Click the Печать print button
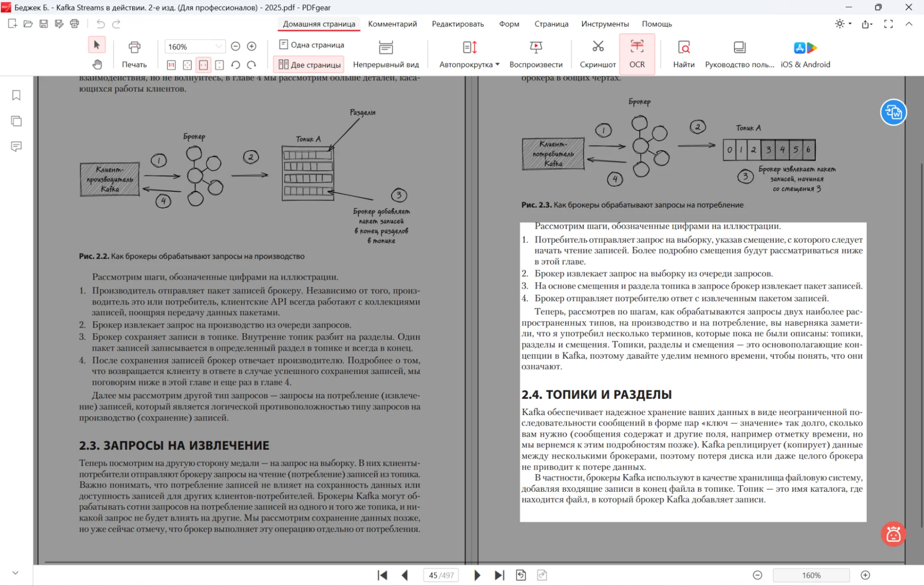The height and width of the screenshot is (586, 924). [134, 55]
